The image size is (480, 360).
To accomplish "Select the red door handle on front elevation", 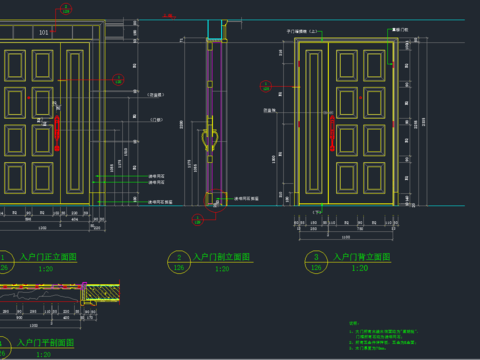I will (x=57, y=133).
